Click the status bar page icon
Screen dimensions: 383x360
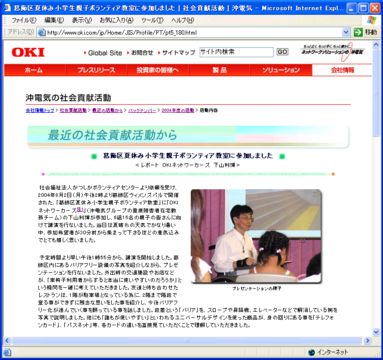(x=7, y=352)
